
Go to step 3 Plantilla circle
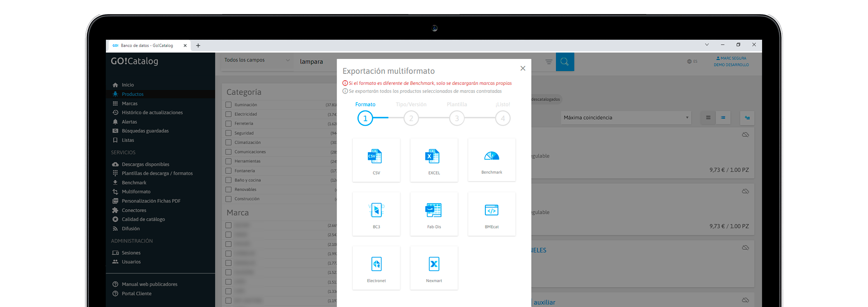(457, 118)
